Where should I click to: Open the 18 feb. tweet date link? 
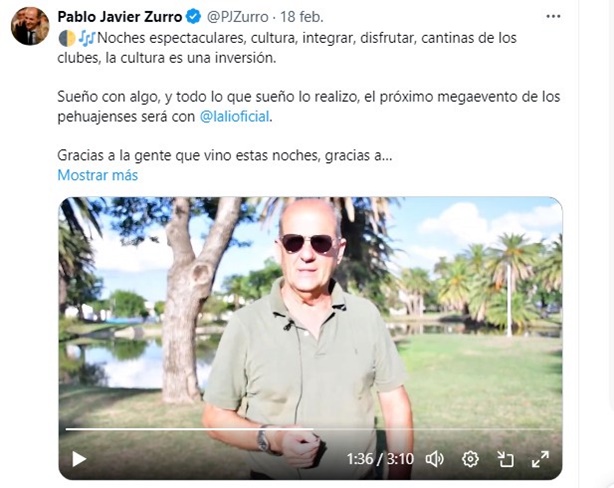302,17
